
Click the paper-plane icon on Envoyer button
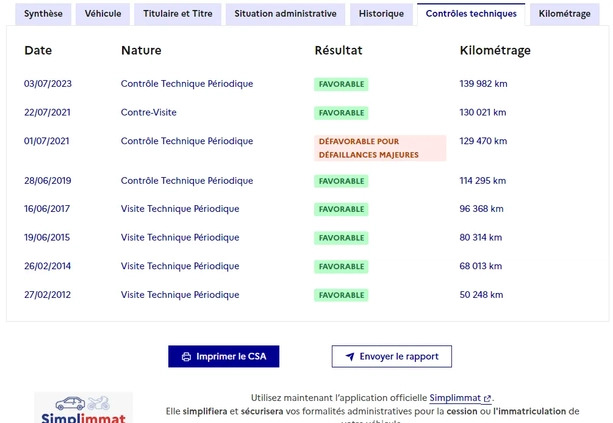click(x=350, y=357)
